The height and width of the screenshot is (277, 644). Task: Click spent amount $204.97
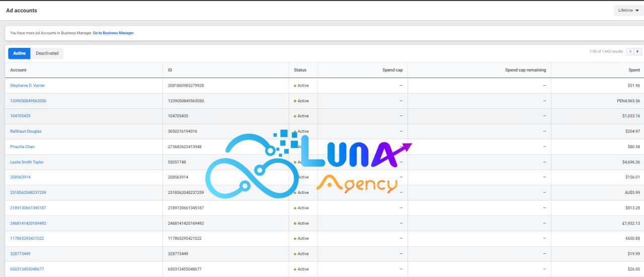(x=632, y=131)
